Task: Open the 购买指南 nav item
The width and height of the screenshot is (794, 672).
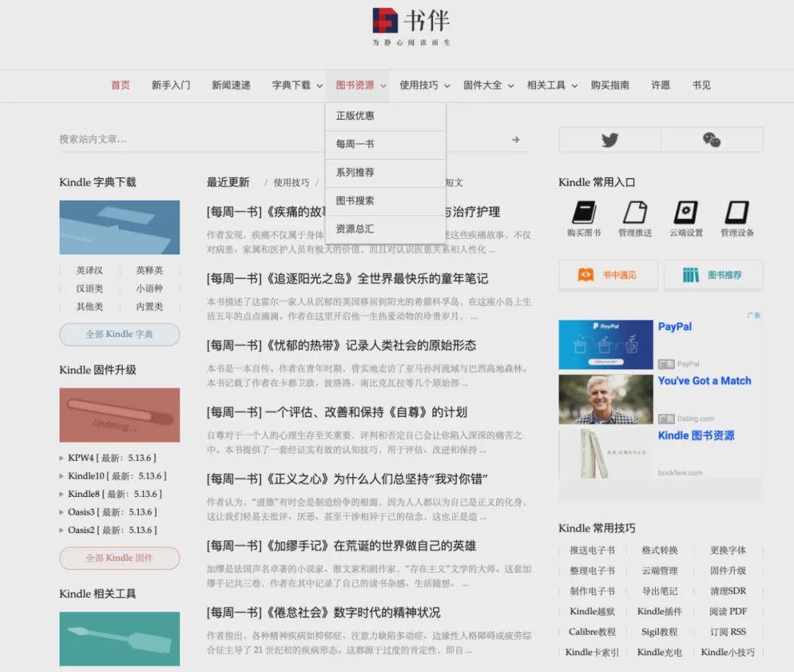Action: [609, 85]
